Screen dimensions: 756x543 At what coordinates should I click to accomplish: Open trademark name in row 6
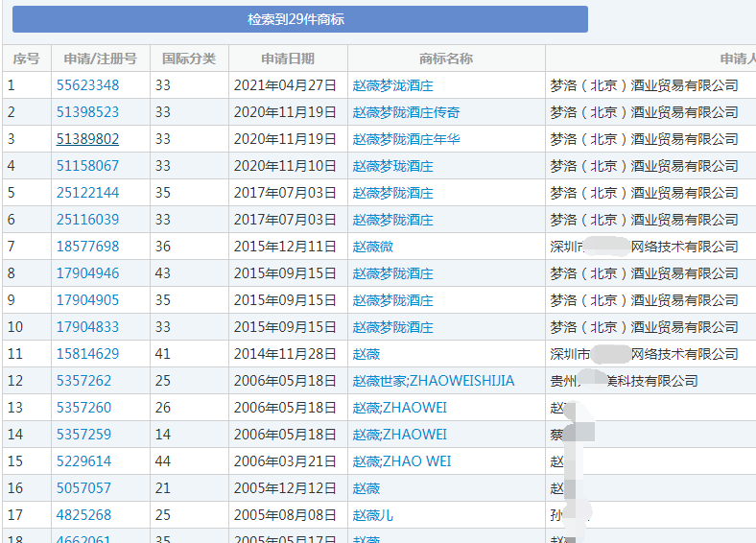[393, 220]
